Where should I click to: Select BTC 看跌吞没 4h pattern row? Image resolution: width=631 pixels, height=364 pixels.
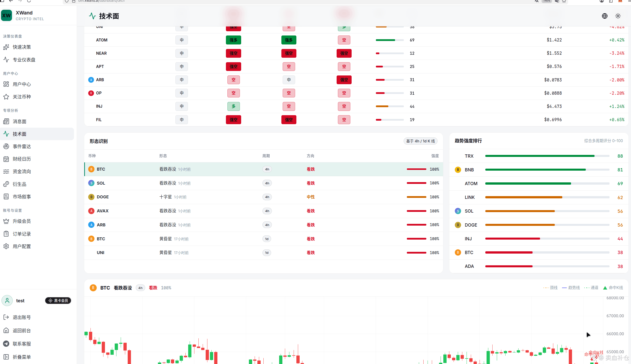pyautogui.click(x=264, y=169)
